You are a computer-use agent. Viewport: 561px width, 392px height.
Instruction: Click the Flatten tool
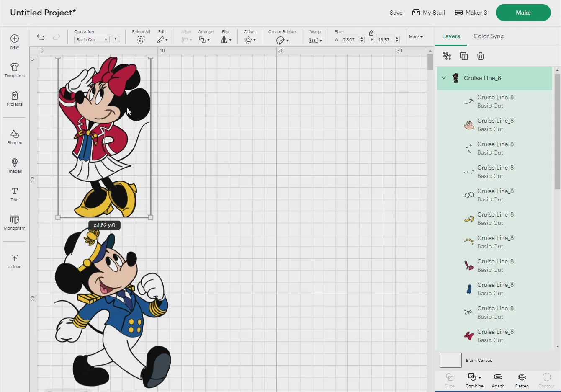[522, 380]
